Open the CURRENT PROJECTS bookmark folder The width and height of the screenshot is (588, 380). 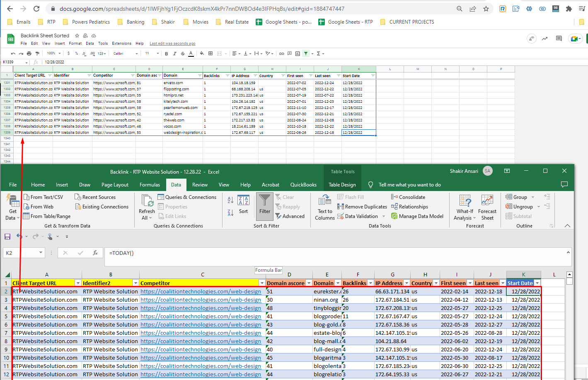[407, 22]
